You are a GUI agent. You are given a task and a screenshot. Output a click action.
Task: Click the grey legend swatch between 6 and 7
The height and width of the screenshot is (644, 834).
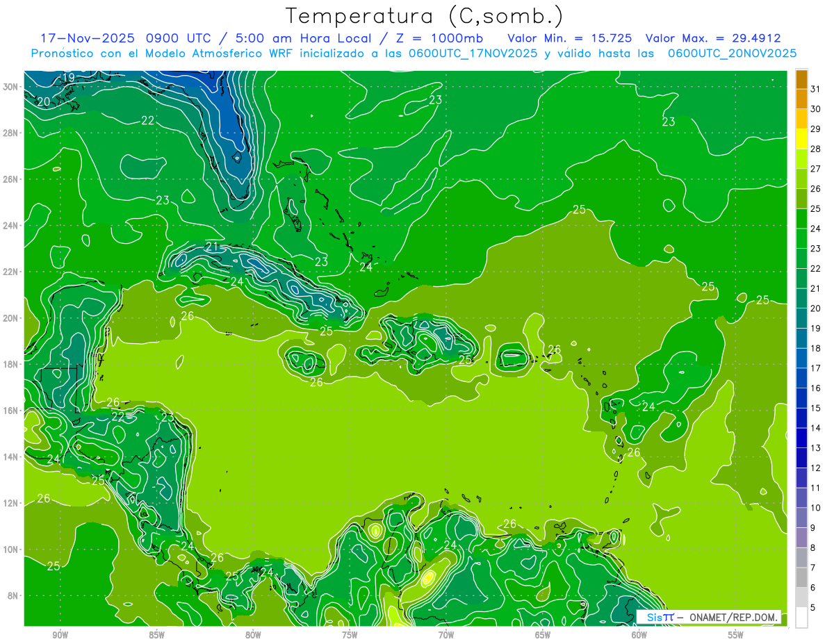(801, 578)
